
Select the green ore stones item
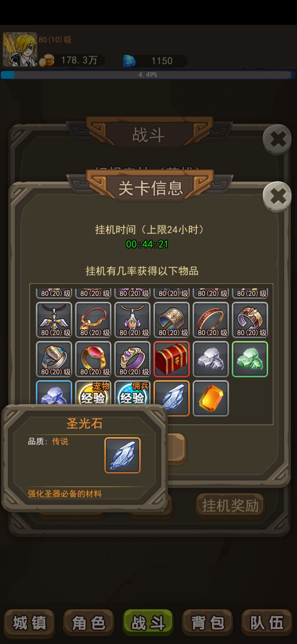pyautogui.click(x=250, y=359)
